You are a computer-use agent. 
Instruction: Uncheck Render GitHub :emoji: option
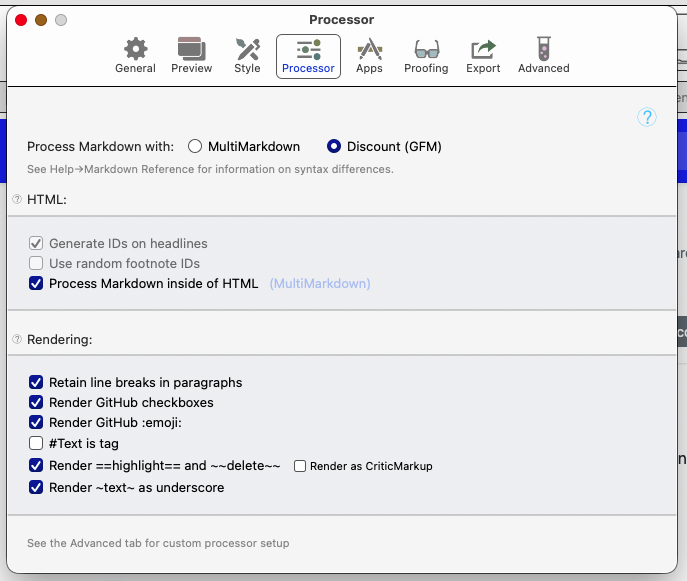[36, 422]
